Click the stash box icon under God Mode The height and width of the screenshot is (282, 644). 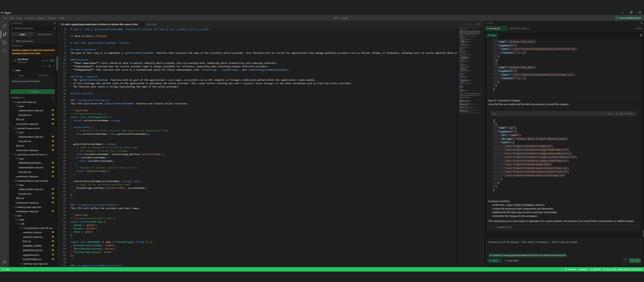click(50, 66)
